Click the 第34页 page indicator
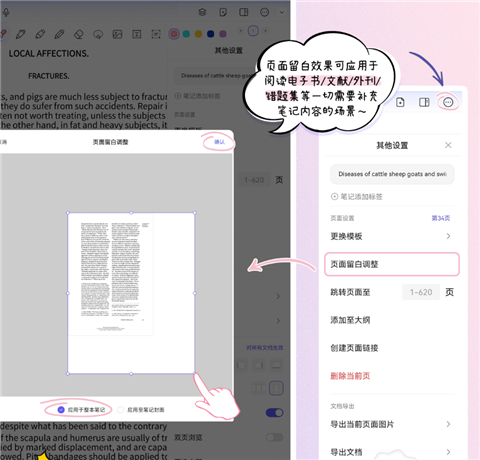Screen dimensions: 480x460 pos(441,218)
